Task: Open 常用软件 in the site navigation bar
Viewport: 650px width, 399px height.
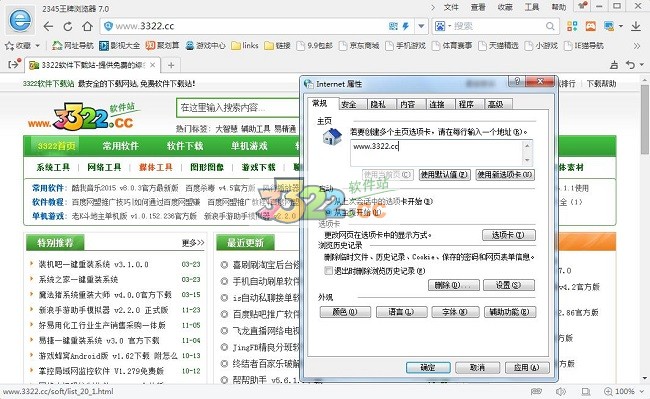Action: [x=121, y=146]
